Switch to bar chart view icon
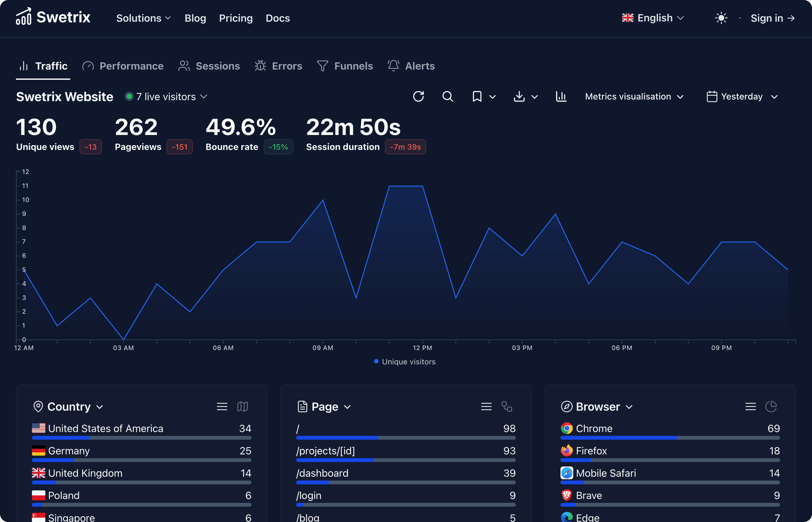812x522 pixels. (561, 97)
